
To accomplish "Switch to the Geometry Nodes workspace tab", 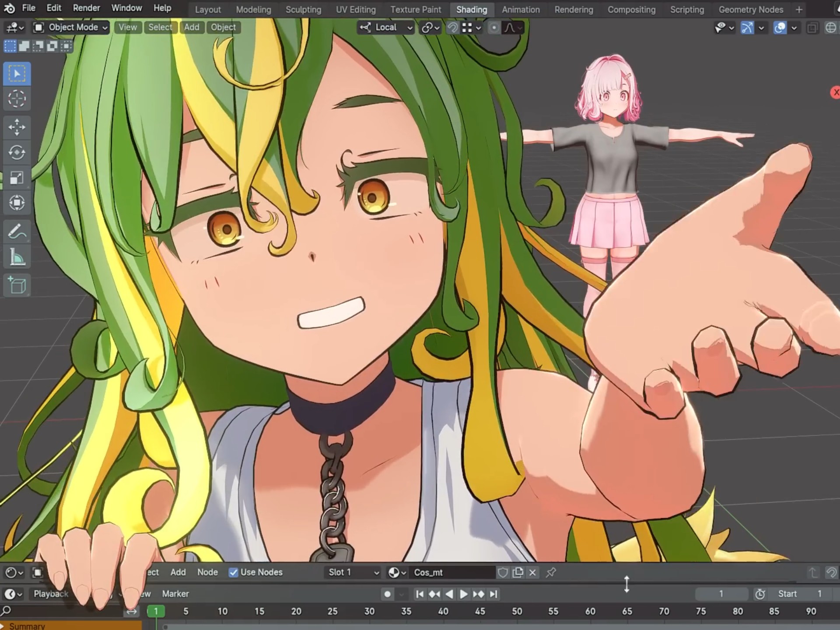I will point(751,10).
